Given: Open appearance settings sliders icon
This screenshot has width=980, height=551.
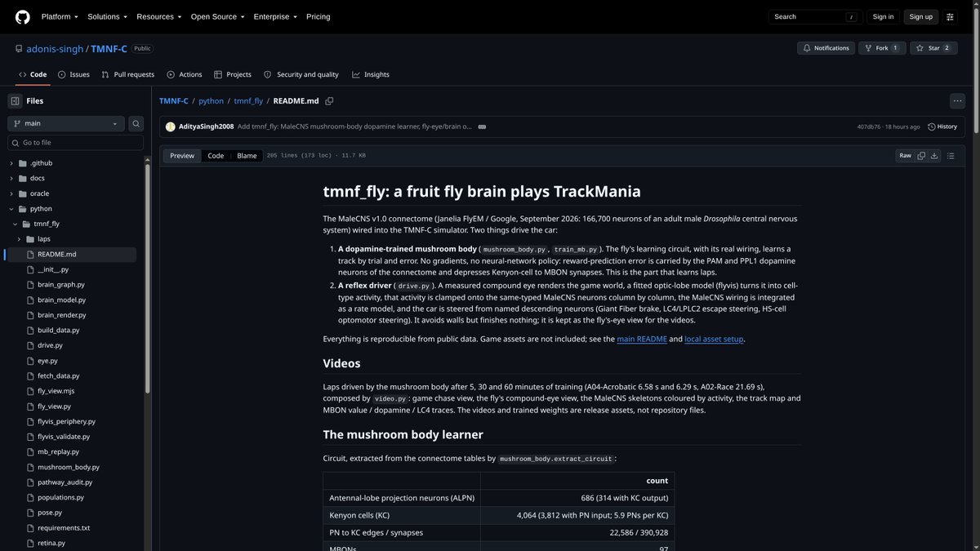Looking at the screenshot, I should pos(950,16).
